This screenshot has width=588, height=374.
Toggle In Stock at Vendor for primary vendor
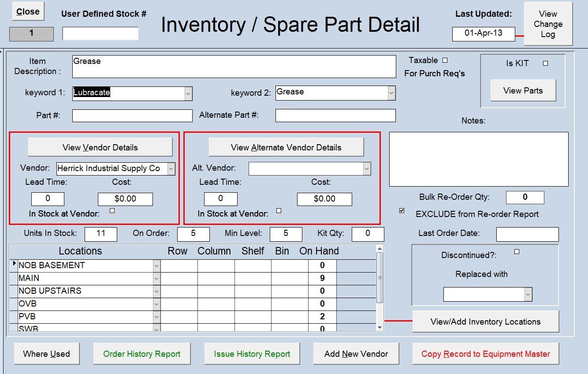tap(112, 210)
